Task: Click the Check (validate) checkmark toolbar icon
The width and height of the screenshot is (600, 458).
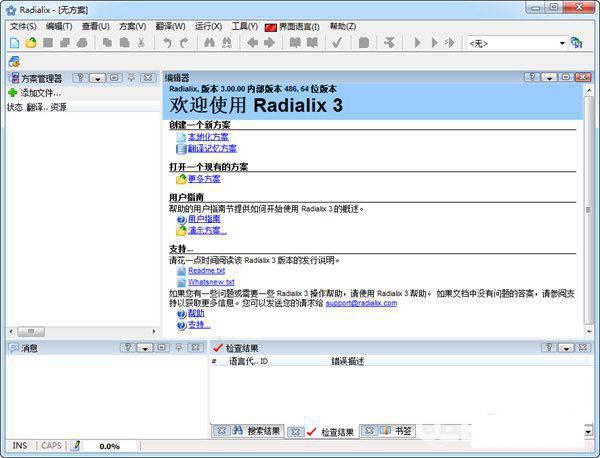Action: pos(337,43)
